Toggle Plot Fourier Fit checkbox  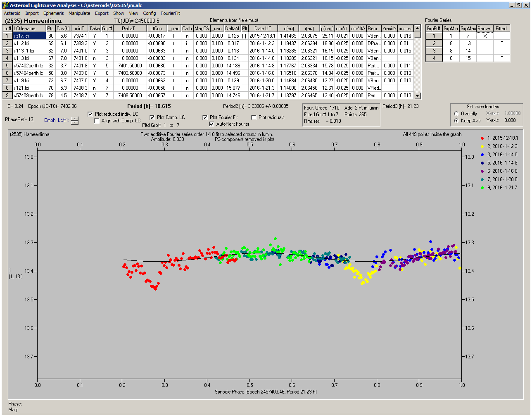click(x=205, y=117)
